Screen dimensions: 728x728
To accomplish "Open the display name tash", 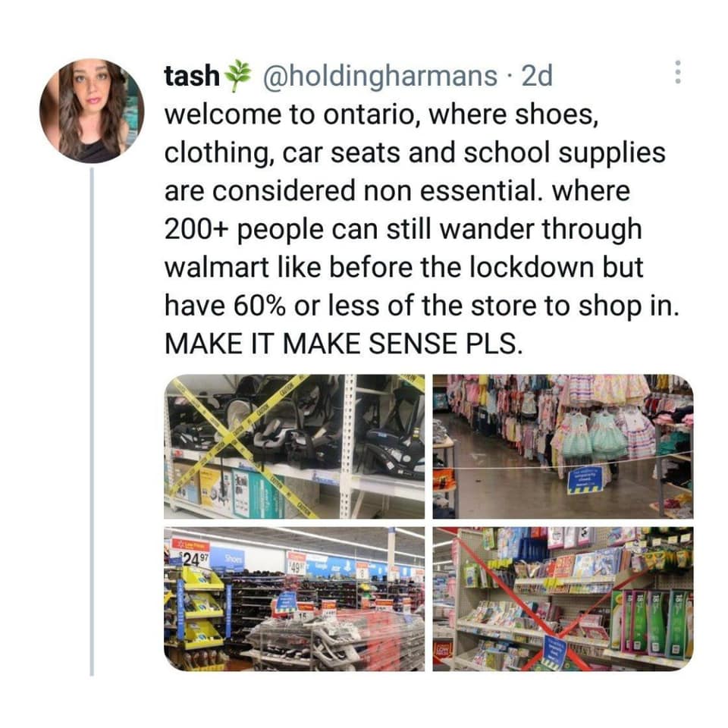I will pos(191,76).
